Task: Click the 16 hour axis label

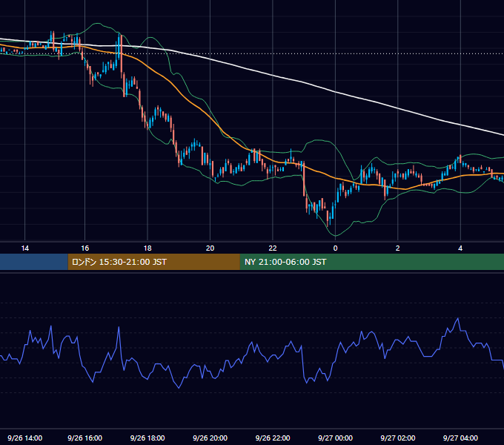Action: (x=84, y=248)
